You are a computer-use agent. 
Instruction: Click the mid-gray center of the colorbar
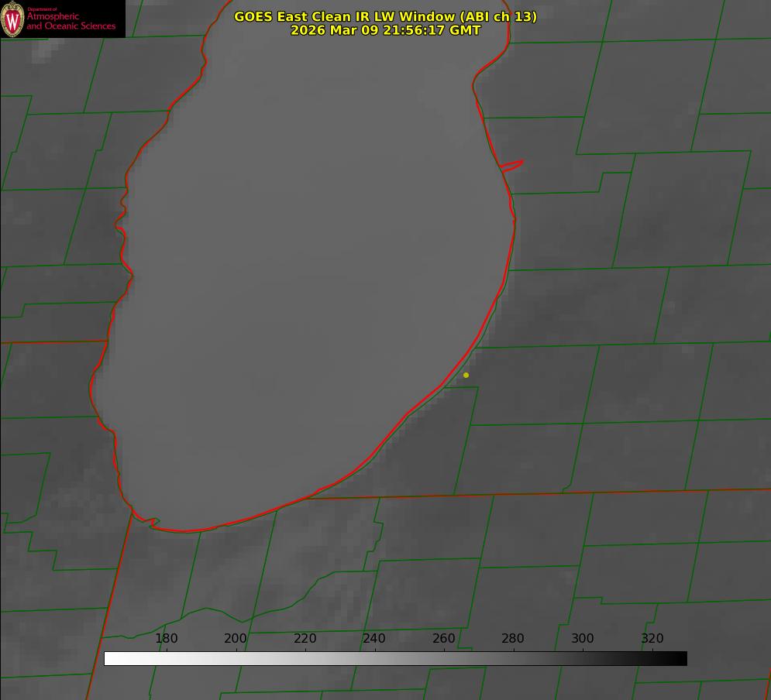click(x=395, y=658)
